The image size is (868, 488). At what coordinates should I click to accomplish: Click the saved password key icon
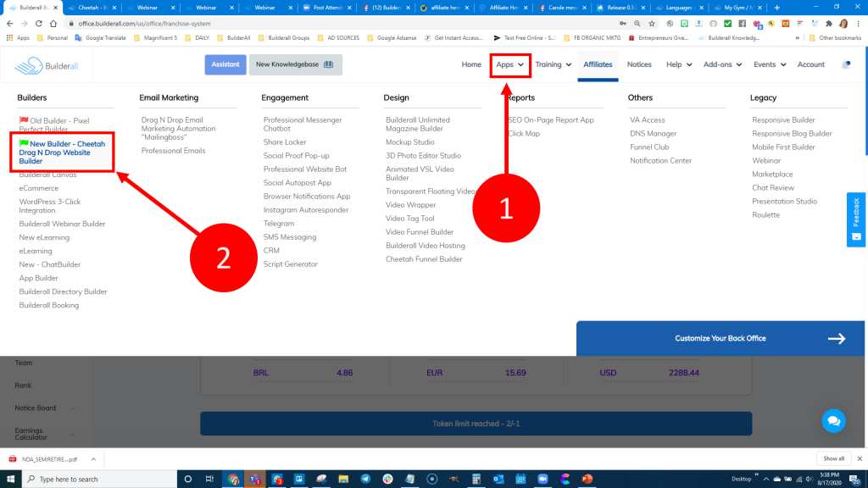(x=623, y=24)
